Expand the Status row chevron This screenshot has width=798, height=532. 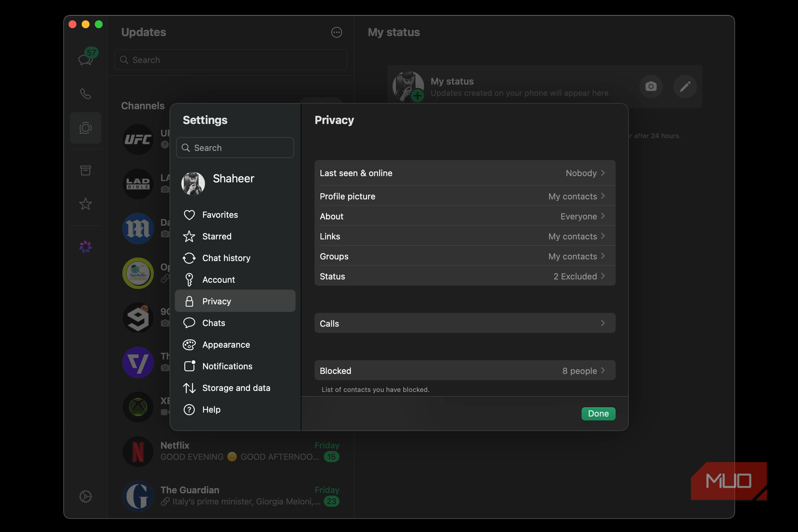pos(603,276)
